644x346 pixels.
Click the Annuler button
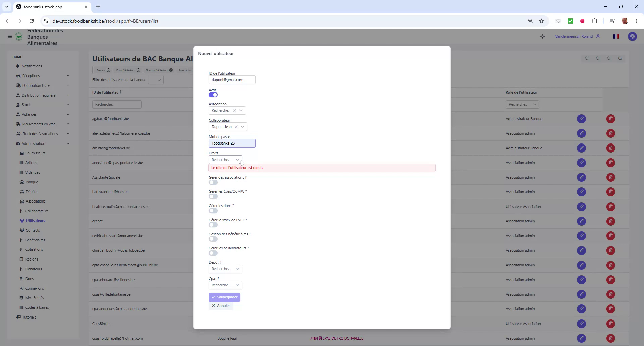tap(221, 306)
